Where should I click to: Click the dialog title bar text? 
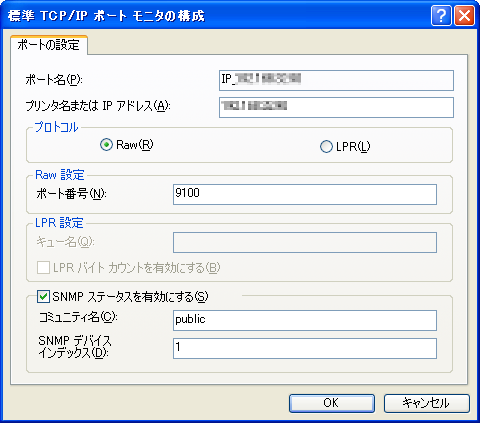click(106, 16)
